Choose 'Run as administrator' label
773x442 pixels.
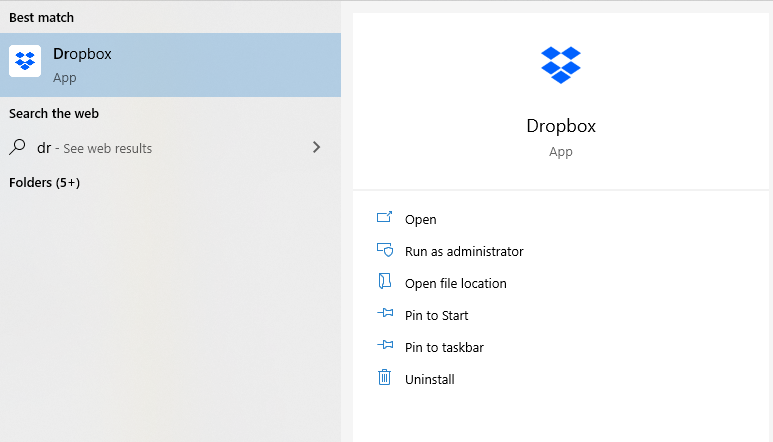click(x=464, y=251)
